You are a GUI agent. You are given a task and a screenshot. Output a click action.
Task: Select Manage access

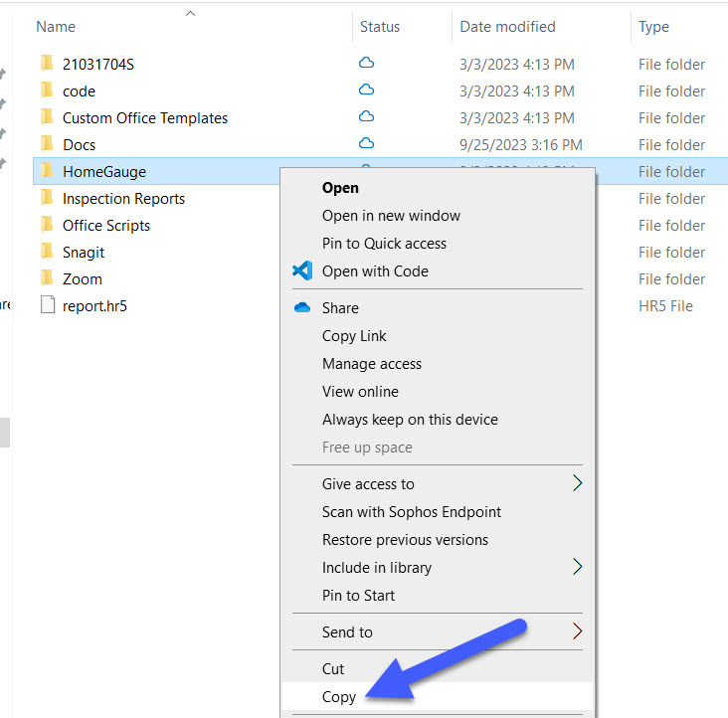click(372, 364)
